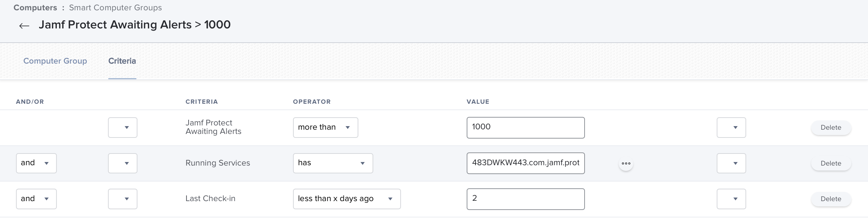Open opening-parenthesis dropdown for Last Check-in row
The image size is (868, 221).
(123, 199)
